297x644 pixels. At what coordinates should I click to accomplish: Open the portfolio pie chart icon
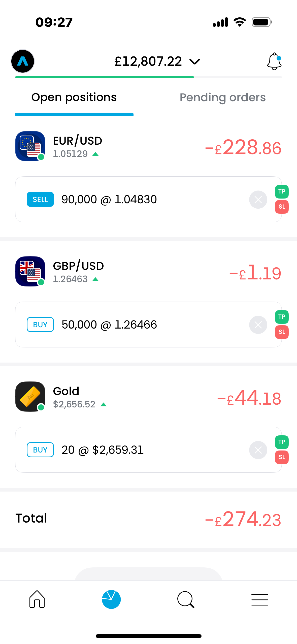point(111,599)
